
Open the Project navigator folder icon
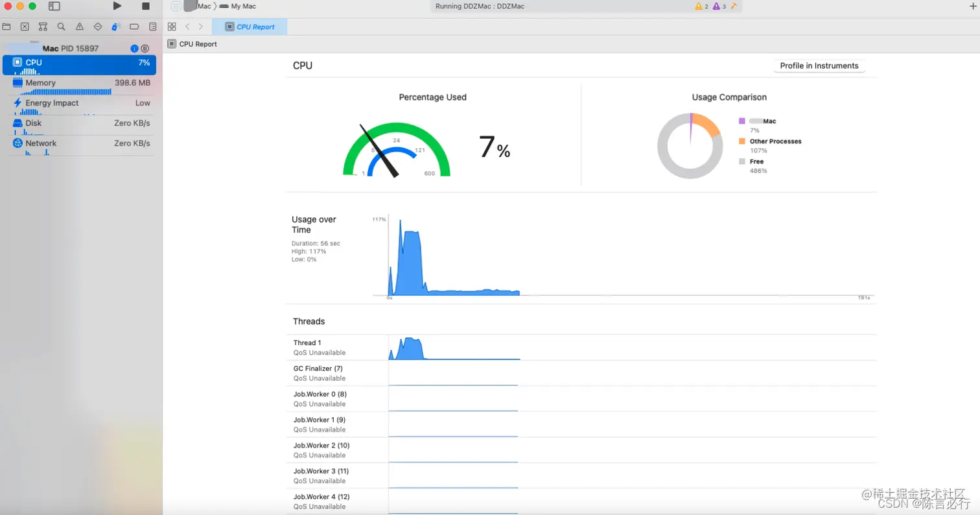pos(6,27)
